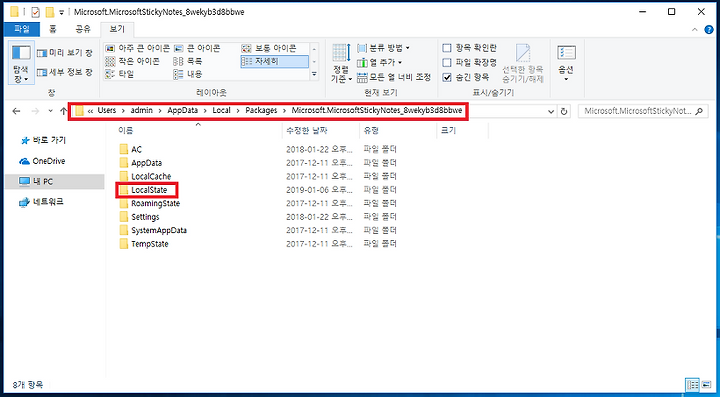Image resolution: width=720 pixels, height=397 pixels.
Task: Focus the search box
Action: click(x=643, y=112)
